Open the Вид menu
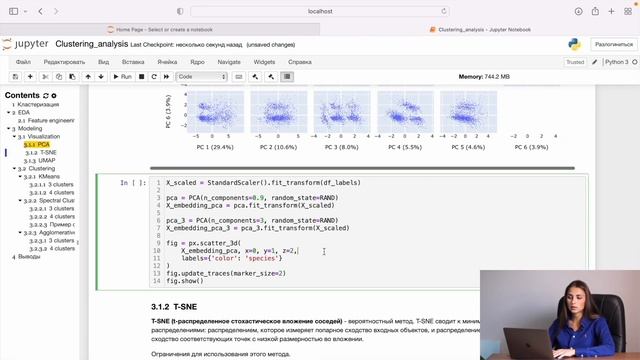This screenshot has width=640, height=360. coord(103,62)
